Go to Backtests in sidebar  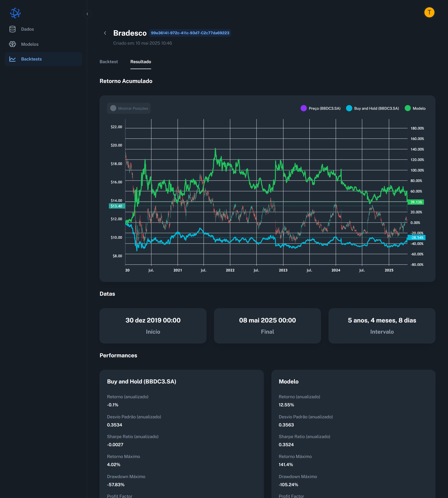coord(43,59)
